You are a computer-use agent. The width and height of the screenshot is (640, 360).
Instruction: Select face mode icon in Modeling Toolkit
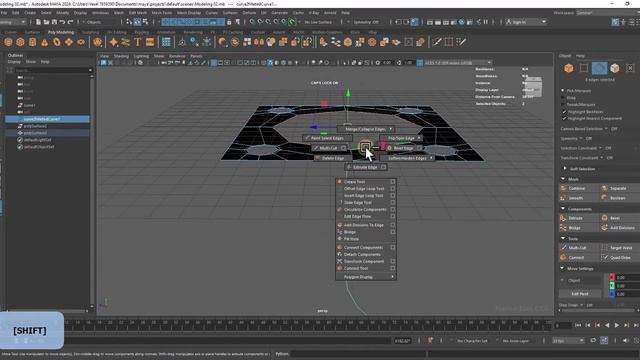[x=615, y=68]
